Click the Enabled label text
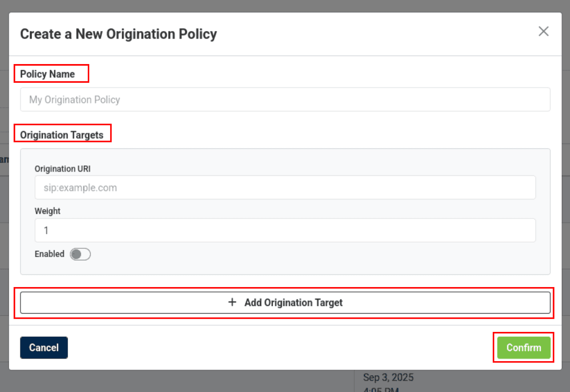 (50, 254)
